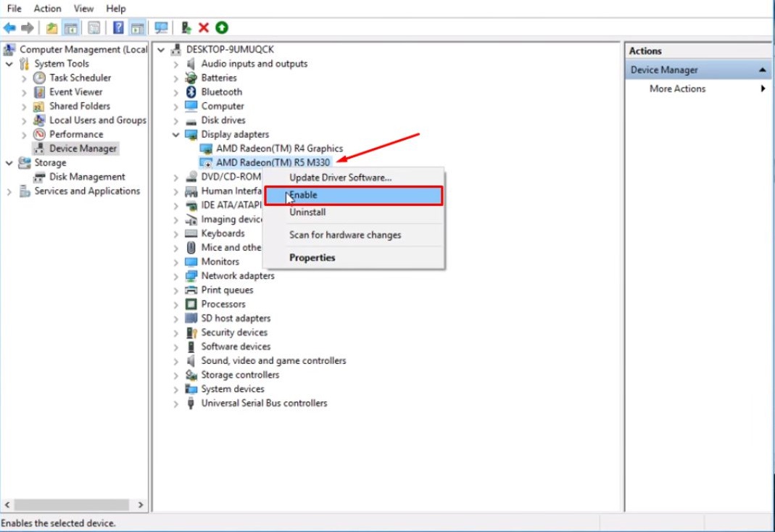775x532 pixels.
Task: Click the left tree scroll left arrow
Action: 7,505
